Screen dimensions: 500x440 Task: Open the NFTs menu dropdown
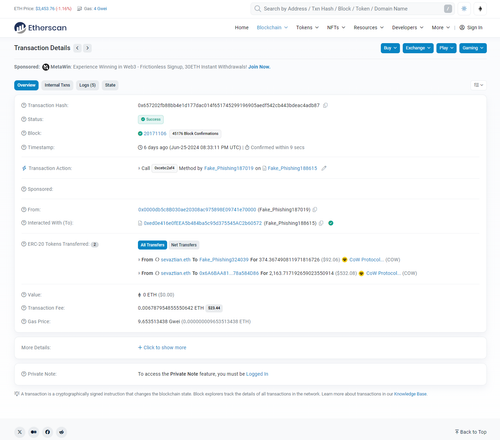pyautogui.click(x=336, y=28)
